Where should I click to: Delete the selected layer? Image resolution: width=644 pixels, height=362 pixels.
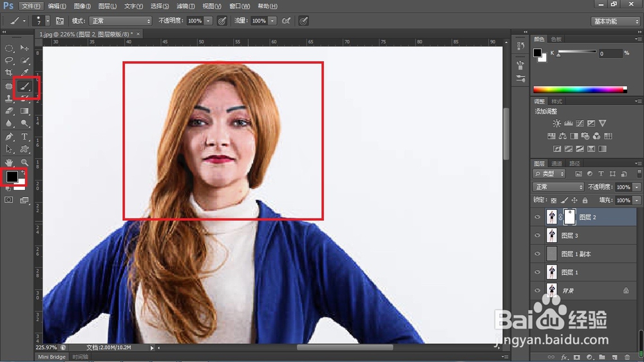pyautogui.click(x=627, y=357)
